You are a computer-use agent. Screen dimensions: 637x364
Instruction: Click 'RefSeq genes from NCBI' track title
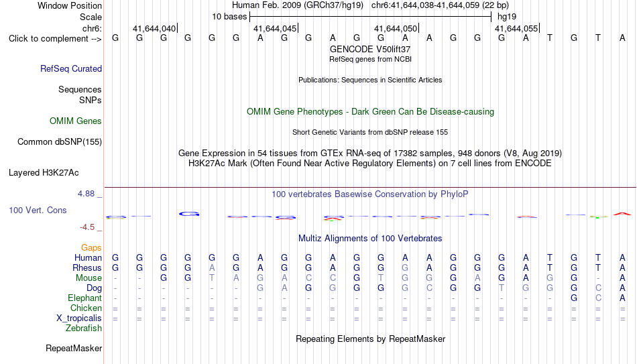tap(370, 59)
